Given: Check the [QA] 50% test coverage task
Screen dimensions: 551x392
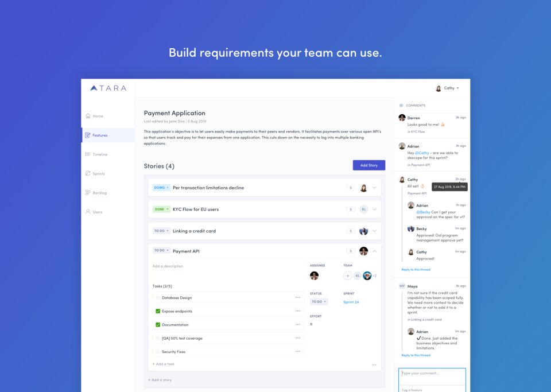Looking at the screenshot, I should pyautogui.click(x=158, y=338).
